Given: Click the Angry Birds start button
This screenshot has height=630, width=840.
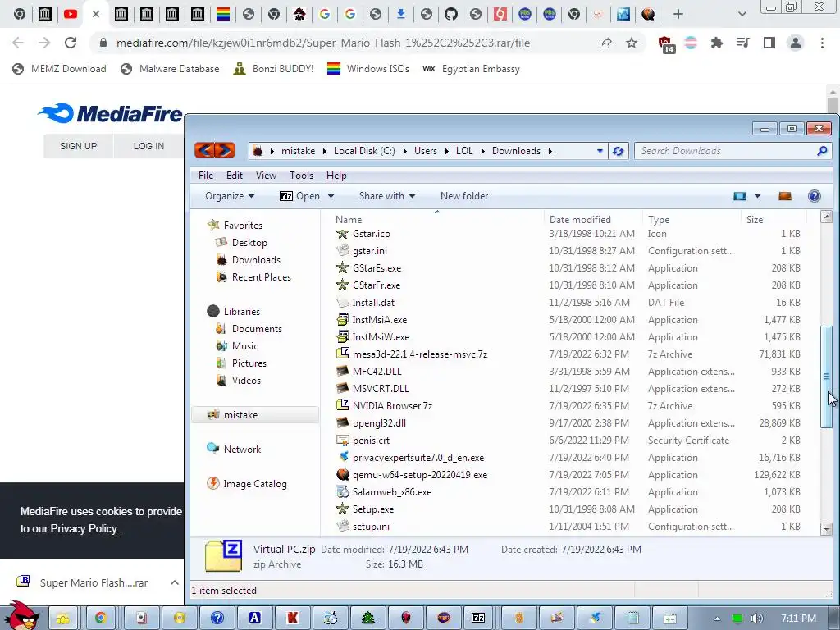Looking at the screenshot, I should 21,616.
